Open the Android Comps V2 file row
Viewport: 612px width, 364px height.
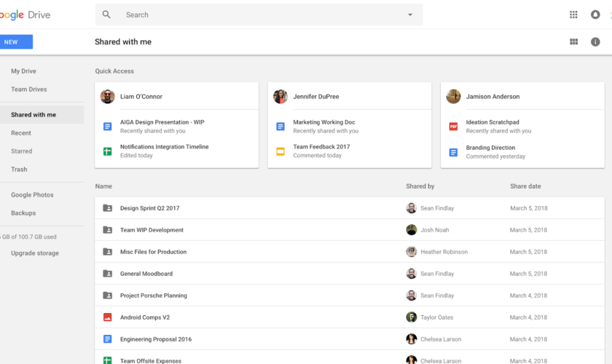(145, 317)
